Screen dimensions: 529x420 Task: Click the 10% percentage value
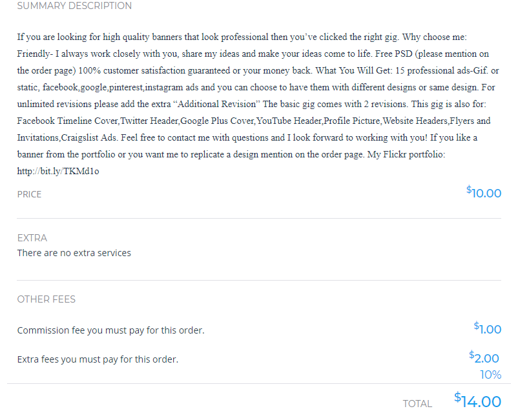pos(490,375)
